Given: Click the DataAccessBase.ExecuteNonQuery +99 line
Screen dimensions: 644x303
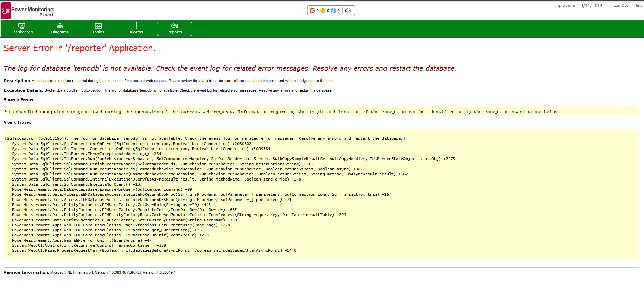Looking at the screenshot, I should (x=102, y=189).
